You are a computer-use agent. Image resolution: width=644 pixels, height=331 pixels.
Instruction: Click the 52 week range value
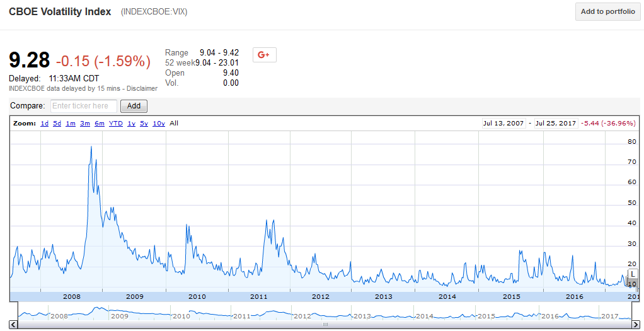pos(217,62)
